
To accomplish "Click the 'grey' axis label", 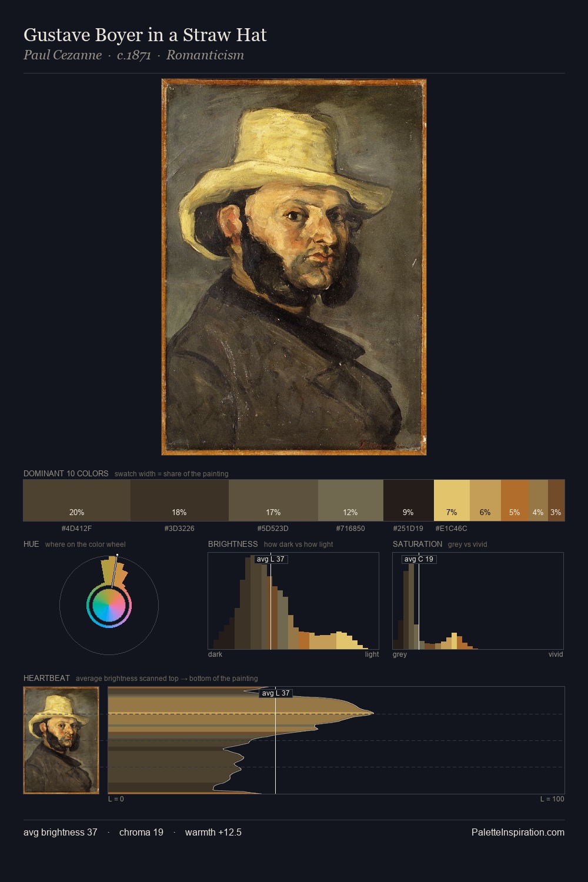I will point(400,654).
